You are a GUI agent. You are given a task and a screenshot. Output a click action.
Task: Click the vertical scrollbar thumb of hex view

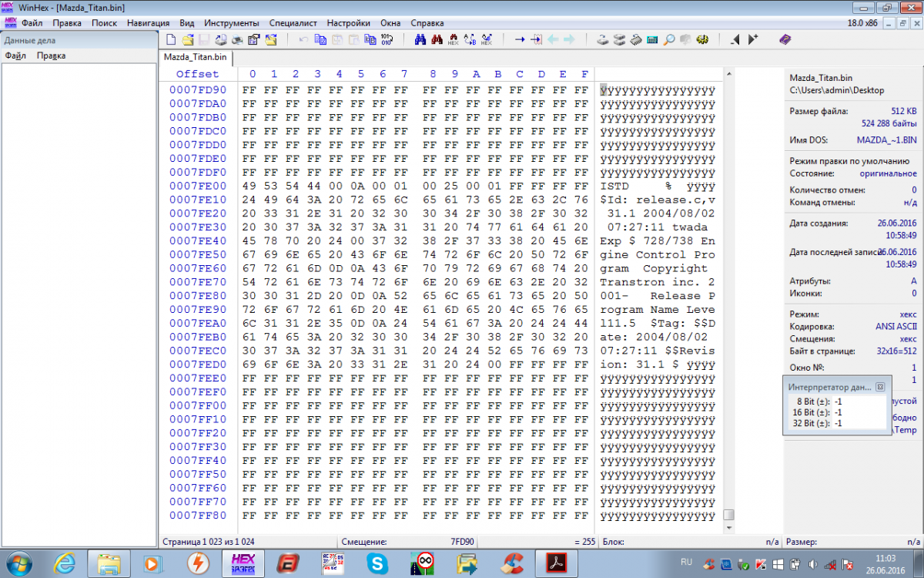point(728,514)
